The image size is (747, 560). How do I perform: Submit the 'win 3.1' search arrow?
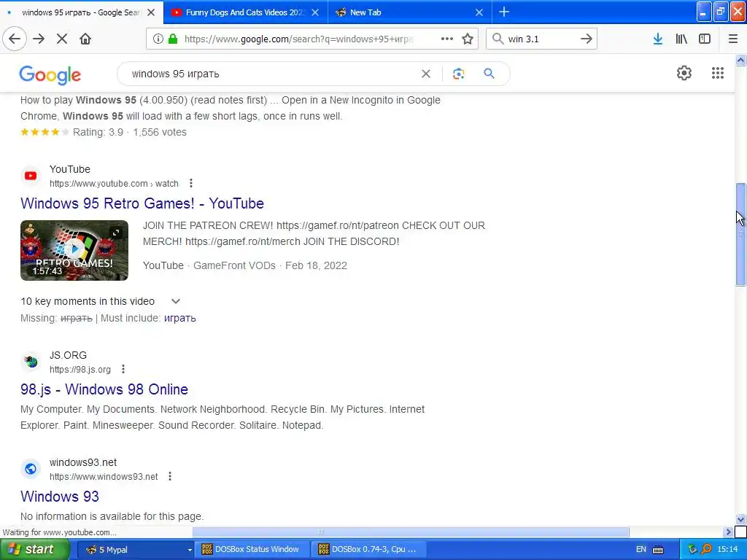(x=587, y=39)
